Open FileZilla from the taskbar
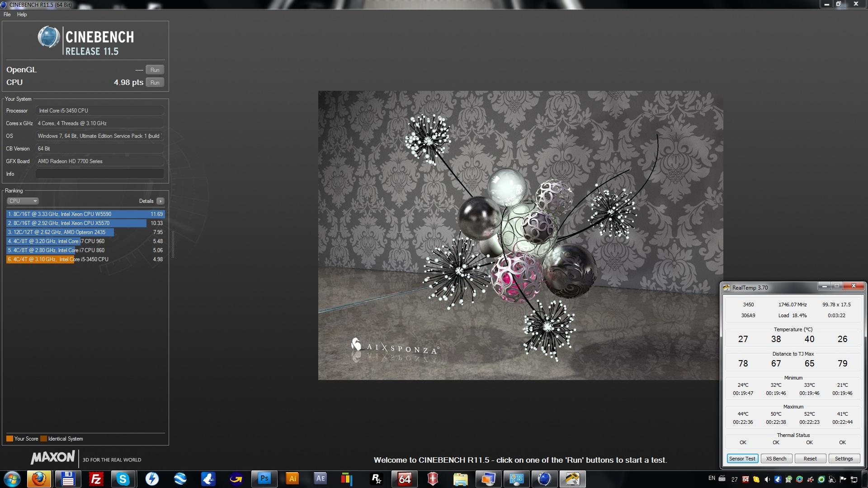Viewport: 868px width, 488px height. coord(96,479)
